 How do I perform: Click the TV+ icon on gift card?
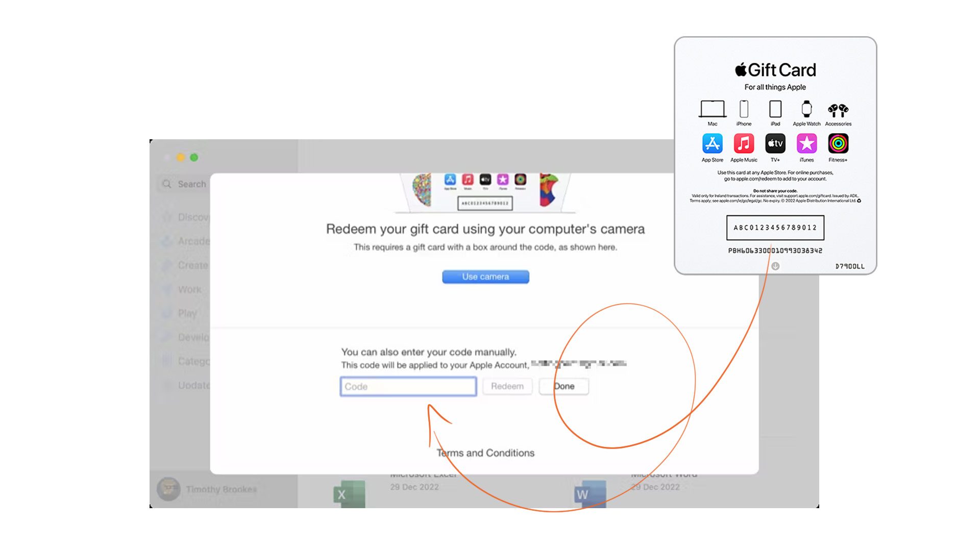pyautogui.click(x=775, y=143)
